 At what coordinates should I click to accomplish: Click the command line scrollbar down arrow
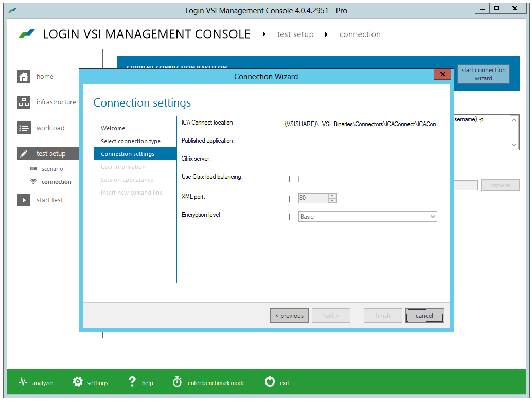click(x=515, y=145)
